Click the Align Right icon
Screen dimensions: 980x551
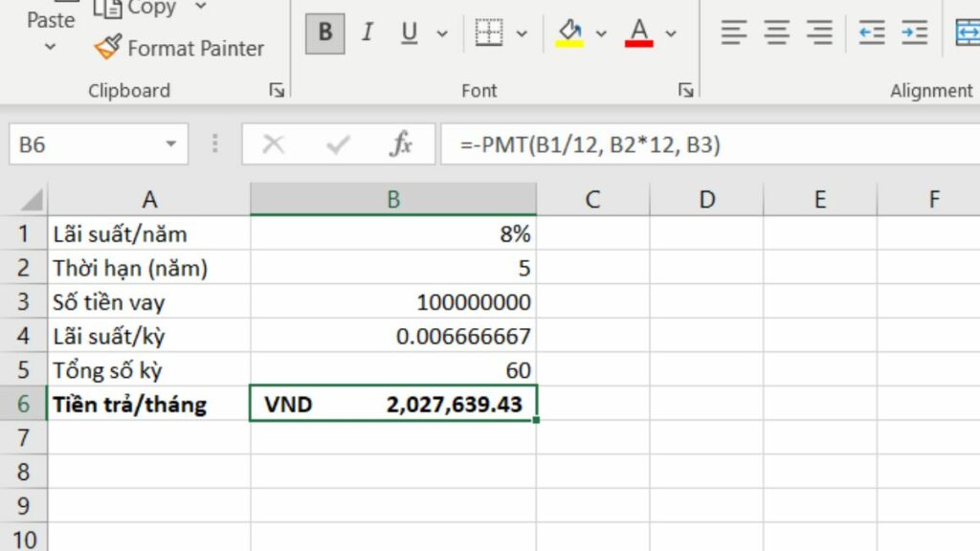pos(819,32)
